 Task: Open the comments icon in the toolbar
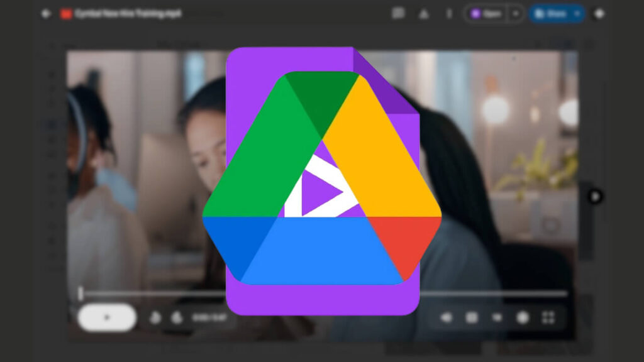click(x=400, y=13)
